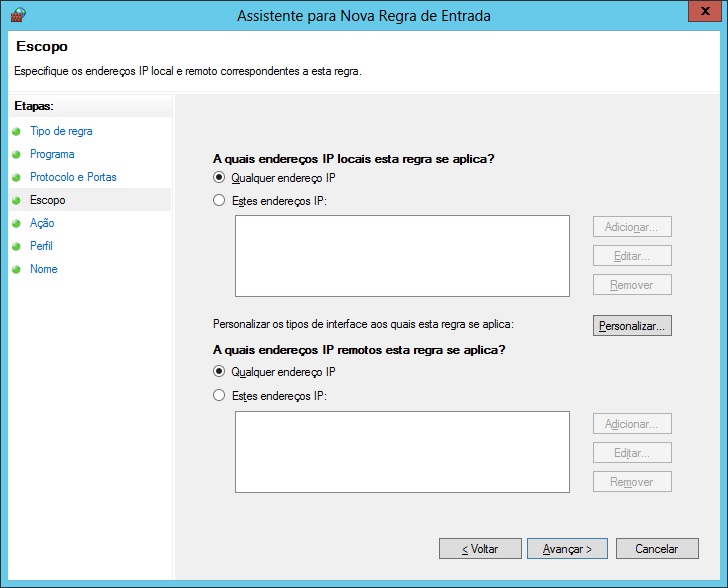Click inside the remote IP addresses list box
This screenshot has width=728, height=588.
tap(402, 452)
